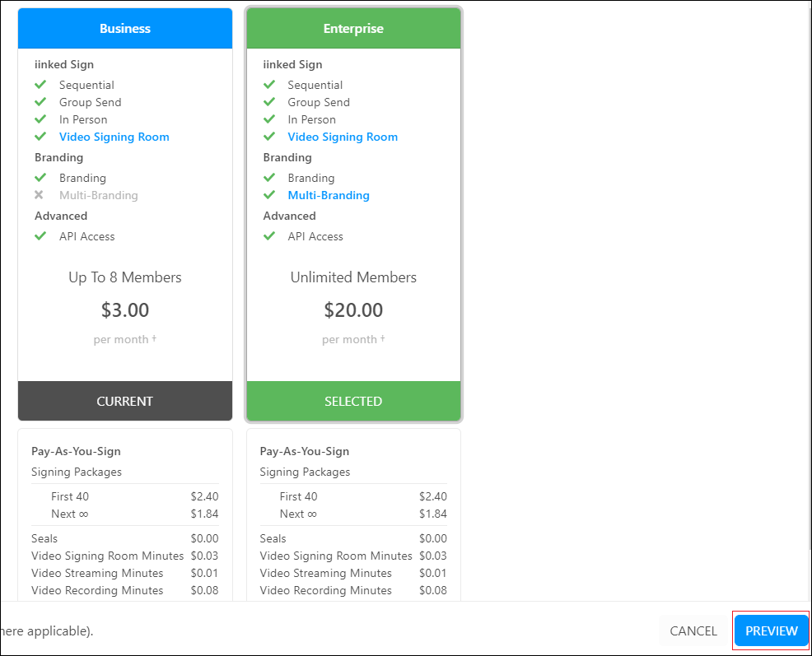812x656 pixels.
Task: Click 'Up To 8 Members' text
Action: coord(125,277)
